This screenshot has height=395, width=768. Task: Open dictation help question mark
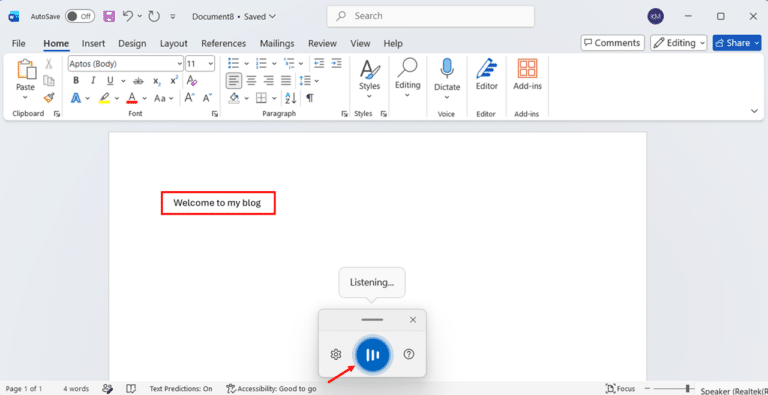coord(408,354)
